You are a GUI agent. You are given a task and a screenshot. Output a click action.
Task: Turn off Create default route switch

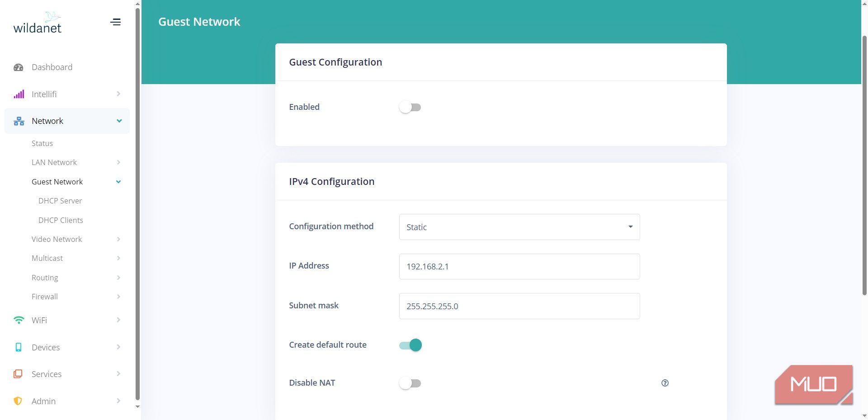tap(410, 345)
